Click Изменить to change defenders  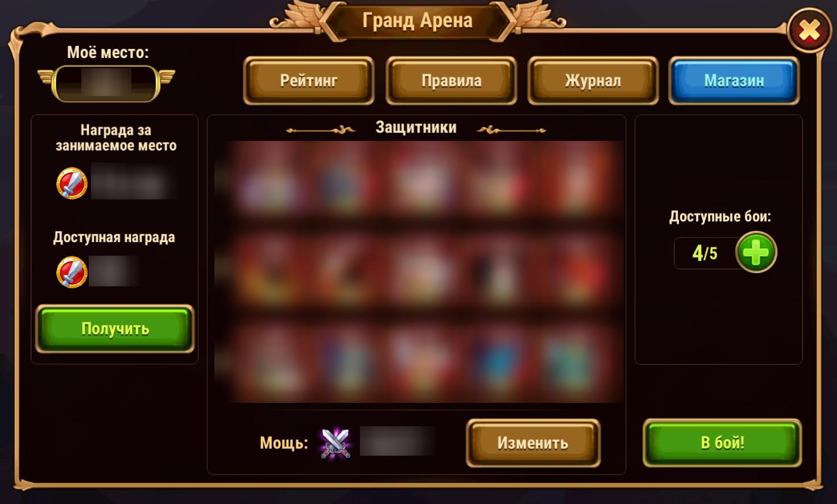pyautogui.click(x=533, y=443)
